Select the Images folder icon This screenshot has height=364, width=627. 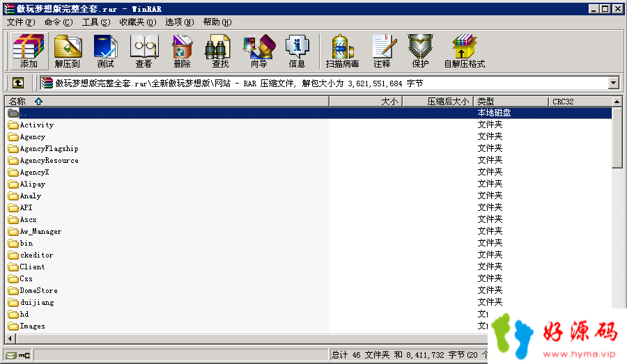[x=14, y=326]
